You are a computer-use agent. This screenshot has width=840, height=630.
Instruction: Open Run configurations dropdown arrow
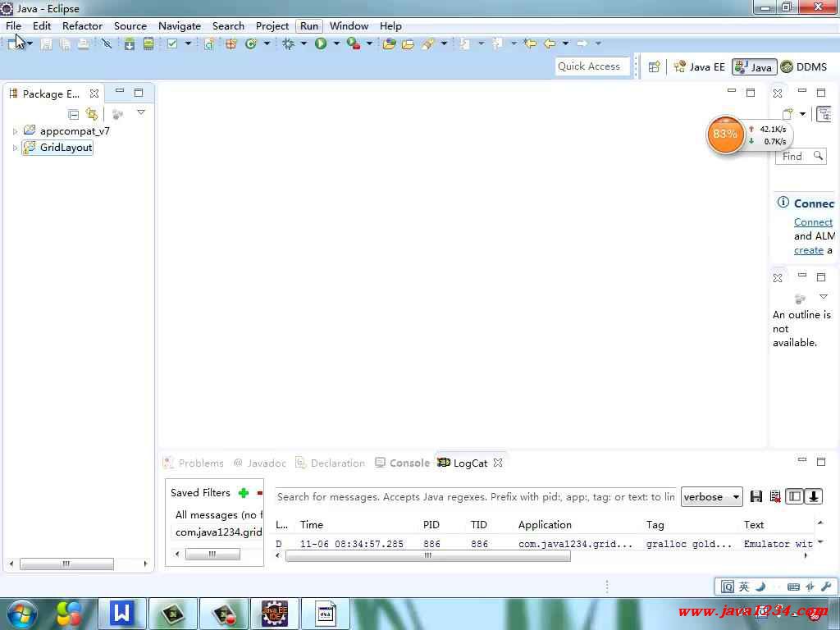(x=336, y=44)
